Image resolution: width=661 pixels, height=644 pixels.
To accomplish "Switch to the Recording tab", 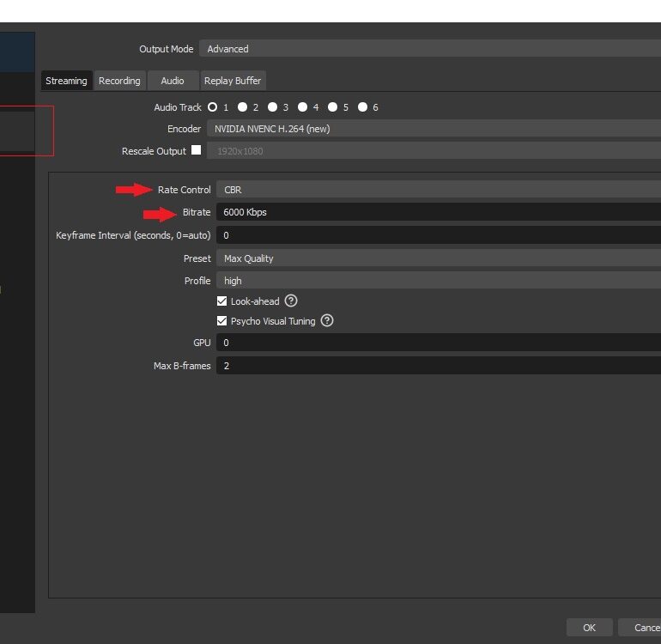I will pyautogui.click(x=119, y=81).
